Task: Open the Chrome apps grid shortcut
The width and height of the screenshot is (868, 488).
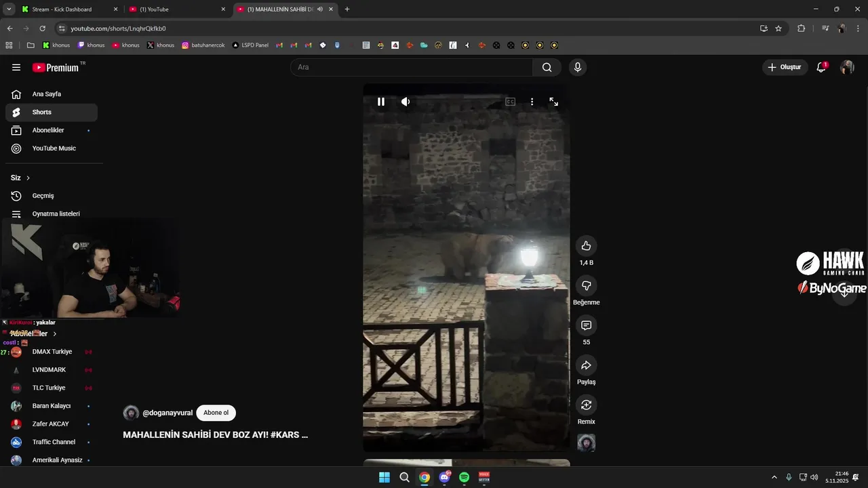Action: tap(9, 45)
